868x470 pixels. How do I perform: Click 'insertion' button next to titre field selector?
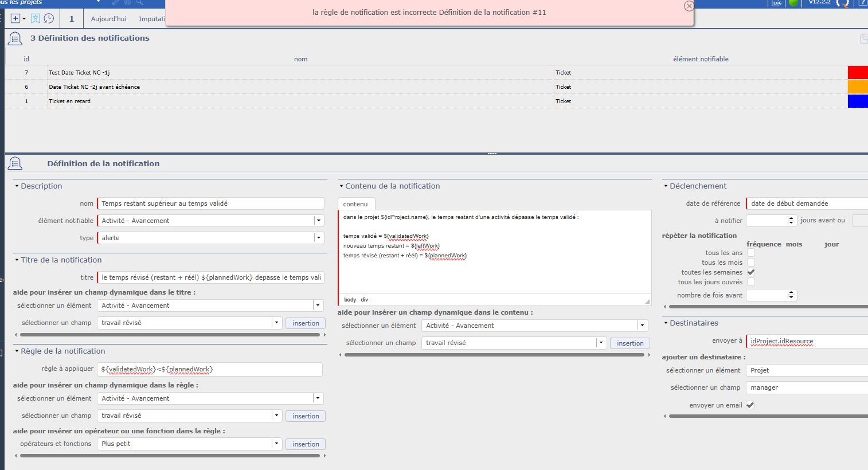pos(306,323)
